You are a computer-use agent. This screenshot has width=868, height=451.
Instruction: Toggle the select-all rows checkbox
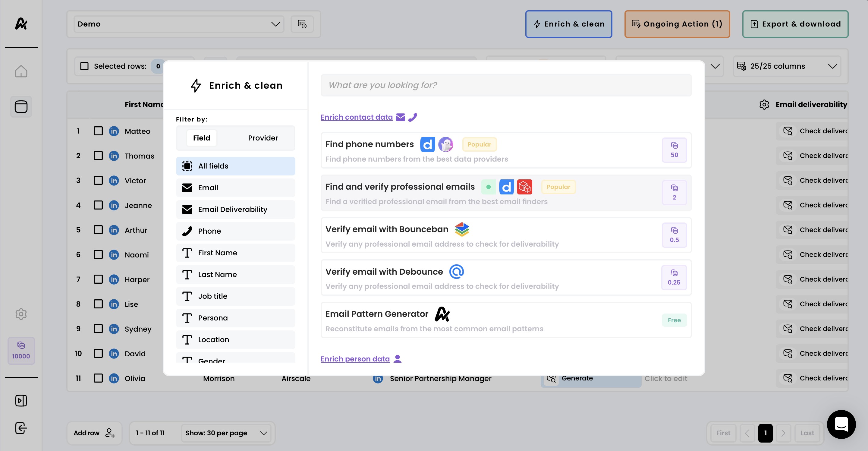tap(84, 66)
